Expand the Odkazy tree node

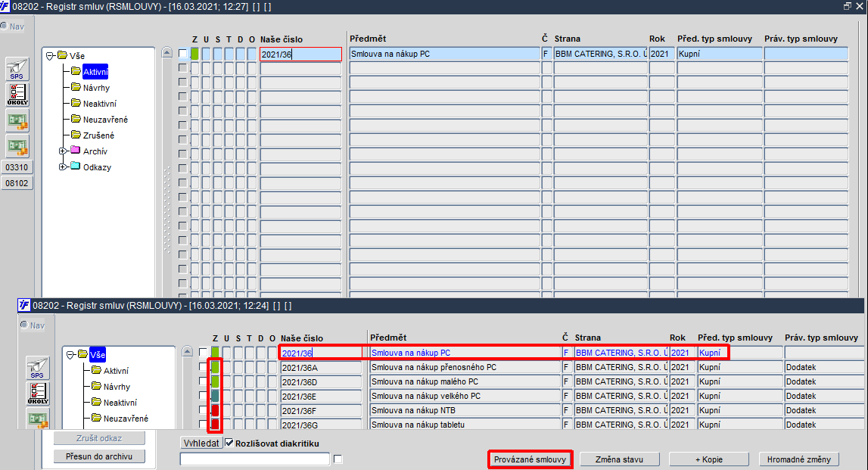pos(63,167)
